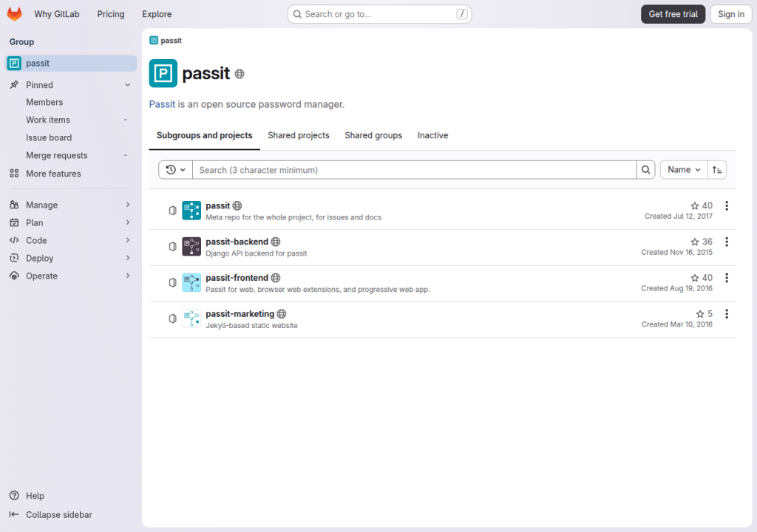Switch to Subgroups and projects tab
Screen dimensions: 757x532
pyautogui.click(x=204, y=136)
